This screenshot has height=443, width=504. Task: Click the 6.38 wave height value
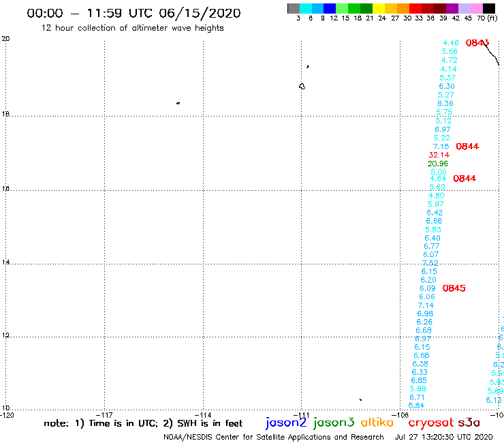(420, 364)
